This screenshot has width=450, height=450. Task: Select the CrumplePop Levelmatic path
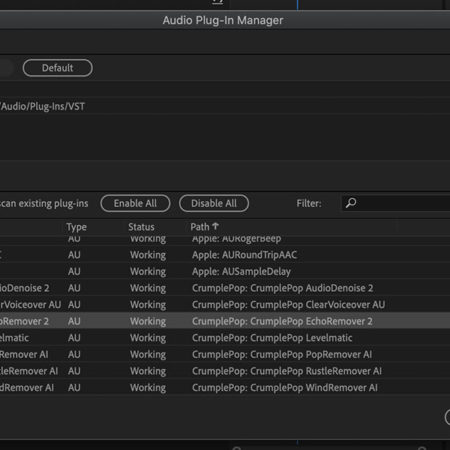tap(272, 338)
